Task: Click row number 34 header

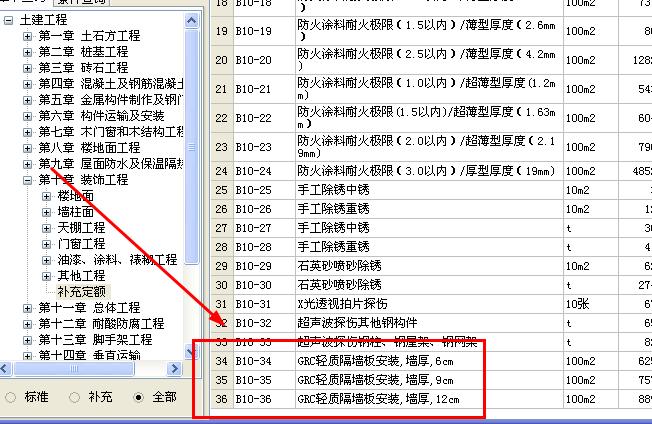Action: pyautogui.click(x=222, y=361)
